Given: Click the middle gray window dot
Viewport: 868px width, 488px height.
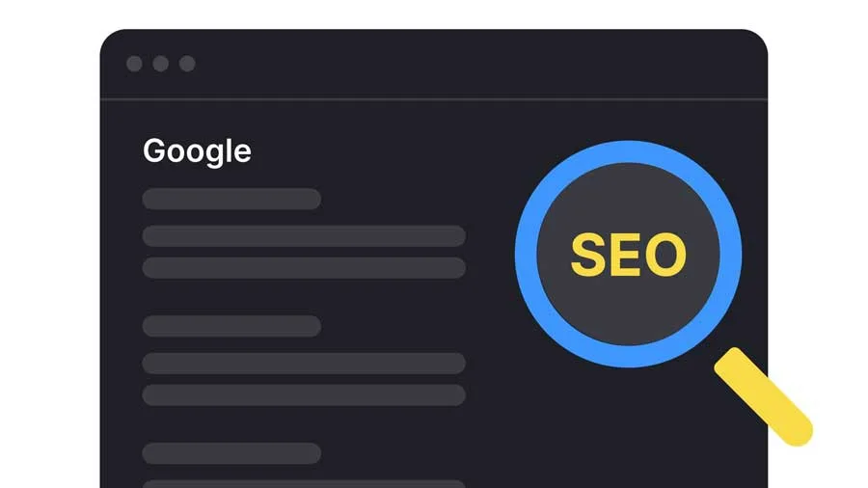Looking at the screenshot, I should [161, 64].
